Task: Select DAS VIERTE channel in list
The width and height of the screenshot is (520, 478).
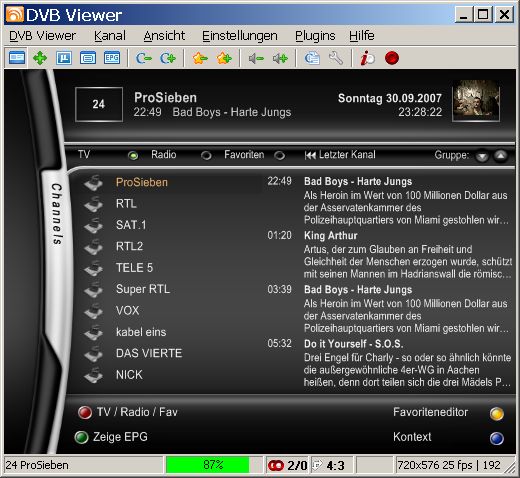Action: pos(149,353)
